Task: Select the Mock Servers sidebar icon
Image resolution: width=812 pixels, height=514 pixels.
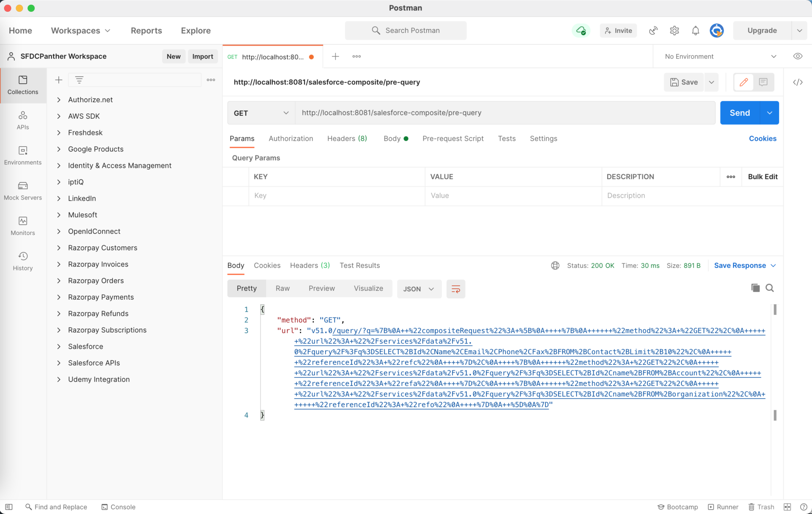Action: coord(23,191)
